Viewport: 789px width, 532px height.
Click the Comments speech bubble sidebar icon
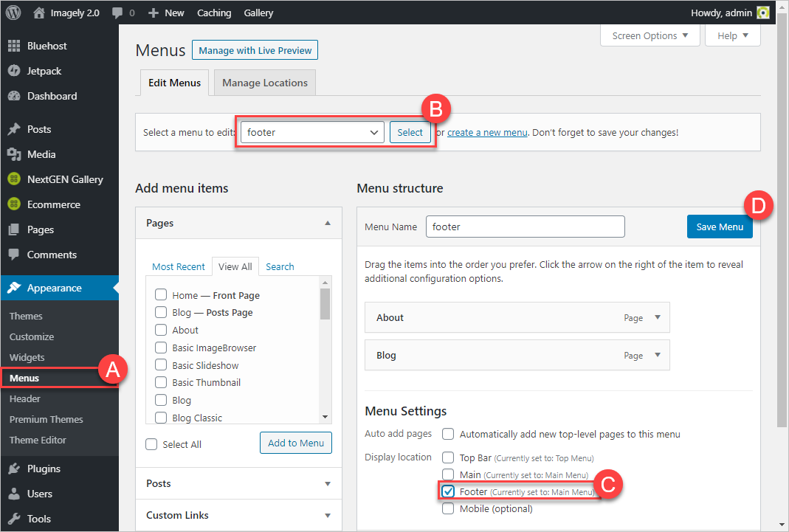pos(14,255)
